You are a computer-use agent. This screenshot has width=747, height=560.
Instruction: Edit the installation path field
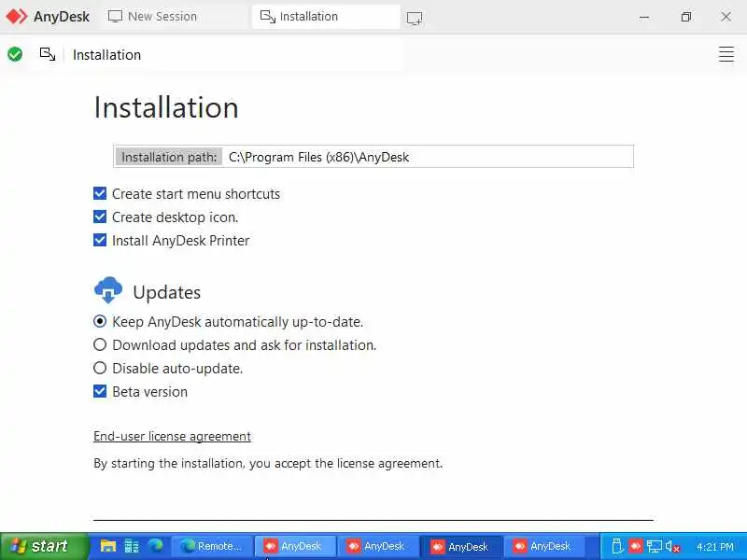428,157
